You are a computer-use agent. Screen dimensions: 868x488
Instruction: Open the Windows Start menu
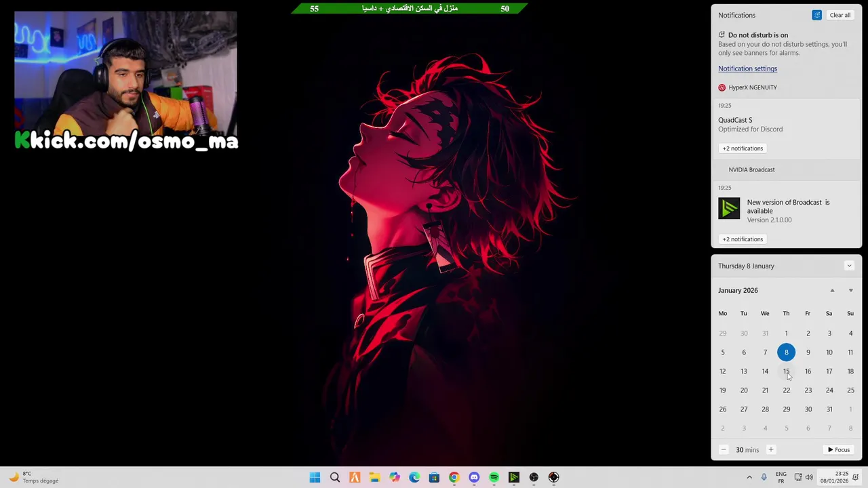[x=315, y=477]
